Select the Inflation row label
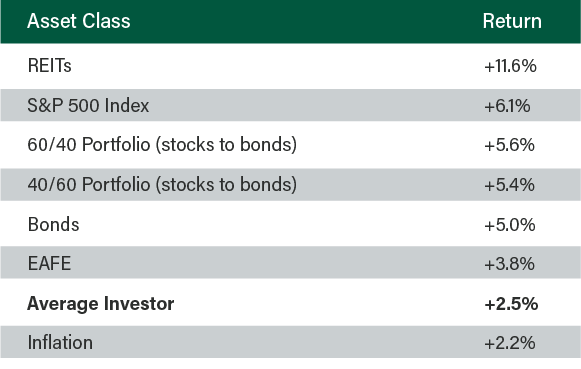 click(60, 342)
